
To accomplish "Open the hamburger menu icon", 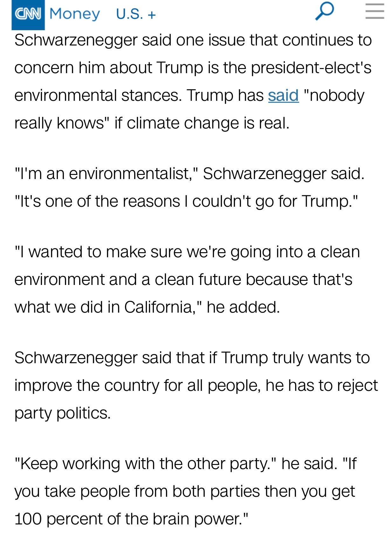I will 375,11.
